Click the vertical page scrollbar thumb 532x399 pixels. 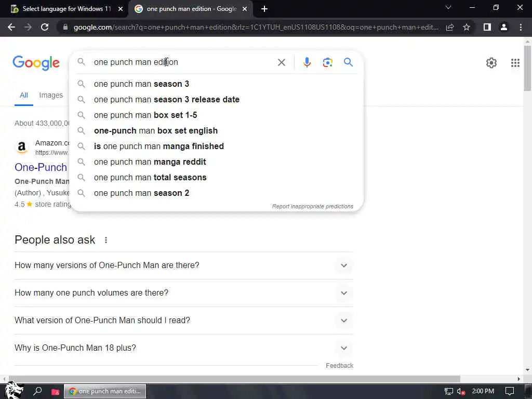point(527,68)
